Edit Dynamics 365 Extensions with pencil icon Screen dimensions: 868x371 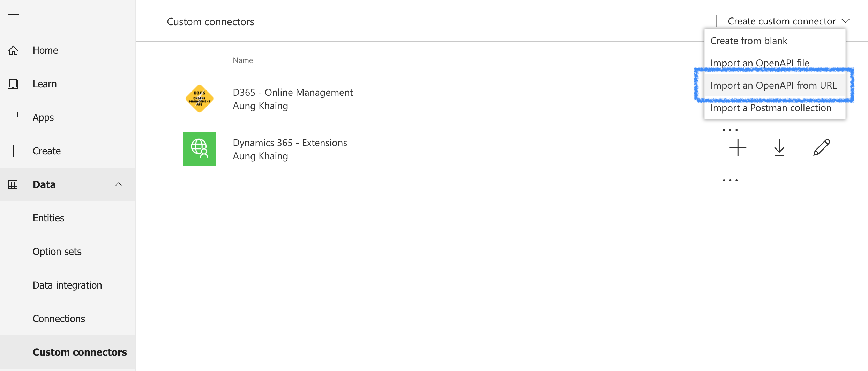click(822, 147)
